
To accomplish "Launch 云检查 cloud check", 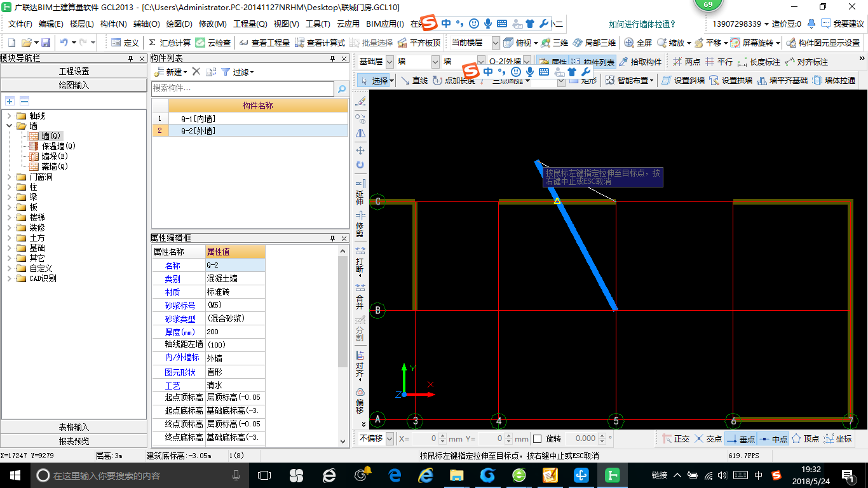I will pos(214,43).
